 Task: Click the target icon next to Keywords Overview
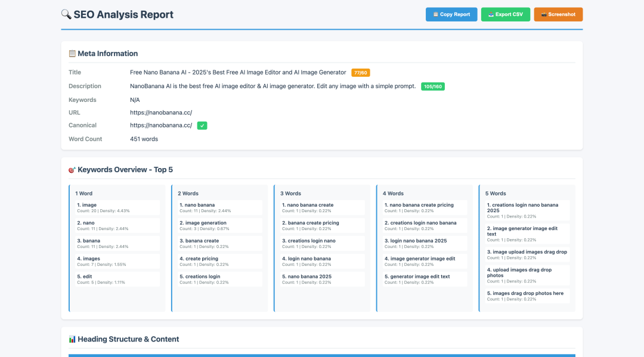pos(72,169)
